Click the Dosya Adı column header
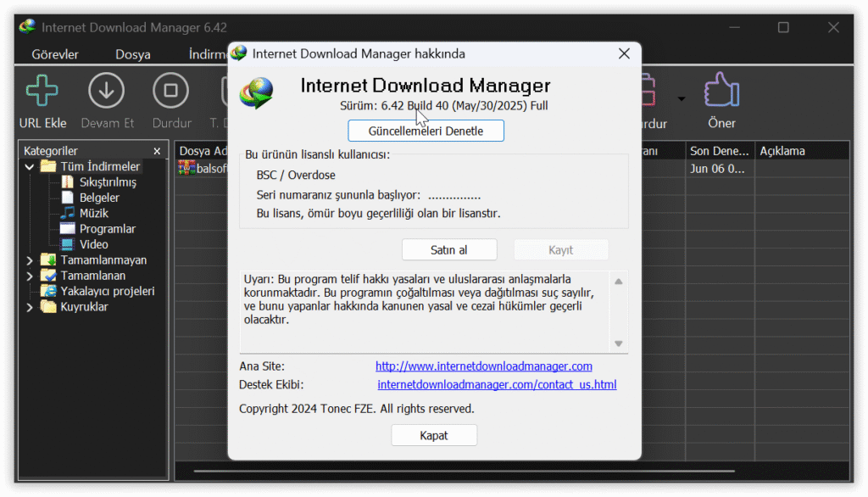The image size is (868, 497). tap(202, 151)
